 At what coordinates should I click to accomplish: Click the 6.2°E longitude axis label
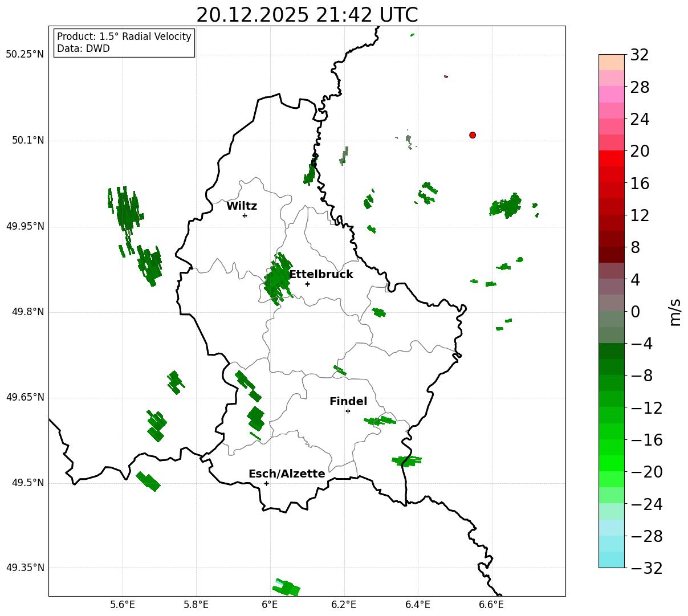(x=344, y=605)
